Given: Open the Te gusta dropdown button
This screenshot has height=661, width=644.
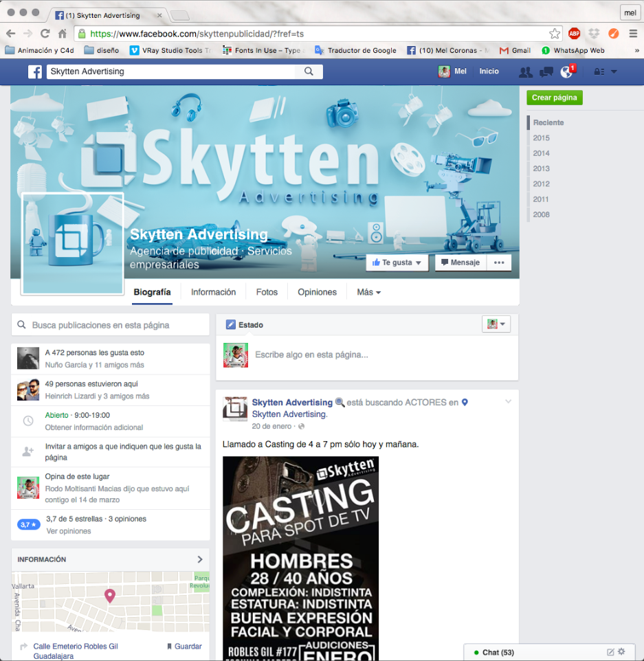Looking at the screenshot, I should click(397, 262).
